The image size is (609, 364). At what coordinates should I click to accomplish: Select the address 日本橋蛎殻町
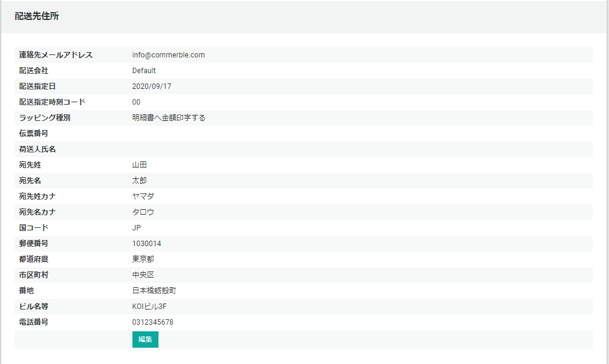[x=154, y=291]
